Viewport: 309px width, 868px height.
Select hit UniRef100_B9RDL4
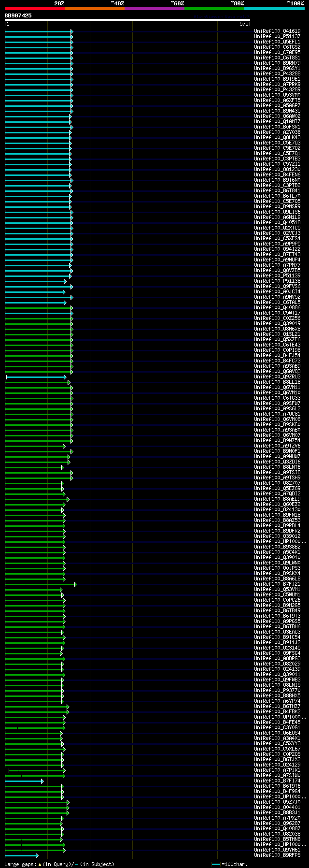pyautogui.click(x=277, y=526)
